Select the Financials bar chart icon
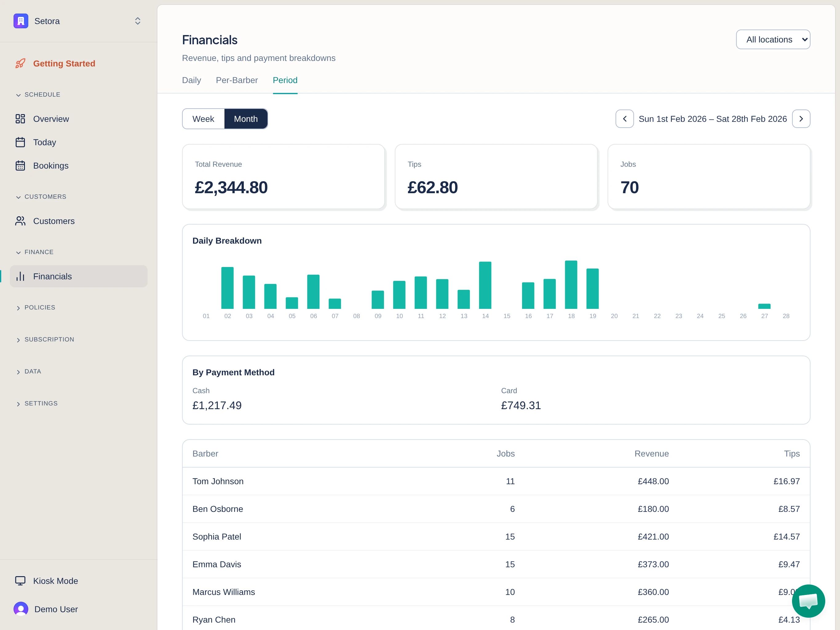The image size is (840, 630). pyautogui.click(x=21, y=276)
